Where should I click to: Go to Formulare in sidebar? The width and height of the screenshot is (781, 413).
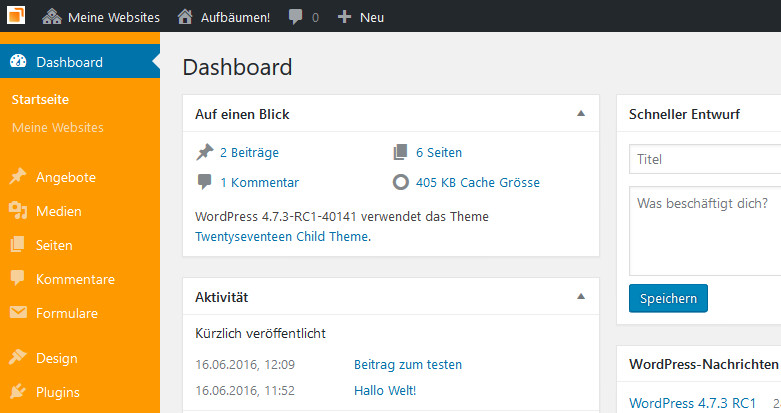point(67,313)
